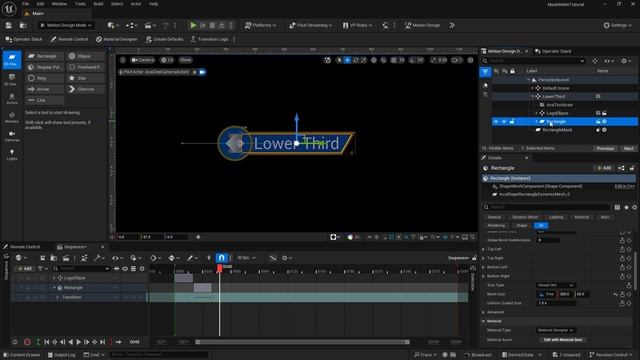The height and width of the screenshot is (360, 640).
Task: Open the Platforms dropdown
Action: (260, 25)
